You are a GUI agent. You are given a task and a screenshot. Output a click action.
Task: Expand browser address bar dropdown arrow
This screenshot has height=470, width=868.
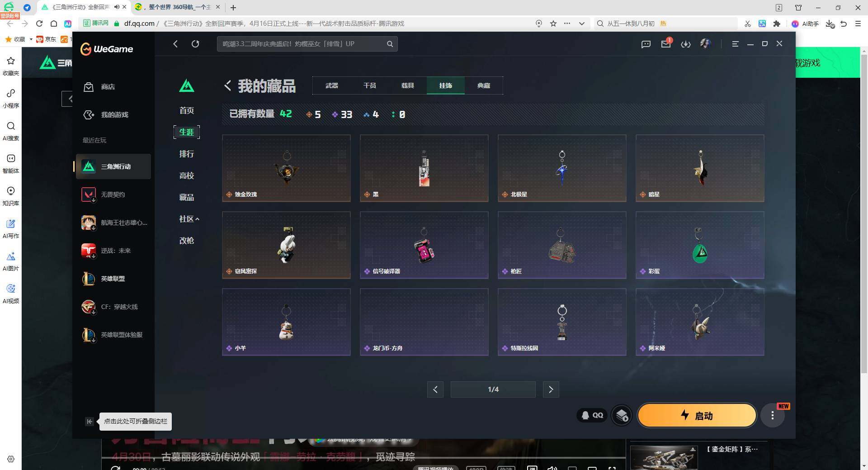coord(581,24)
